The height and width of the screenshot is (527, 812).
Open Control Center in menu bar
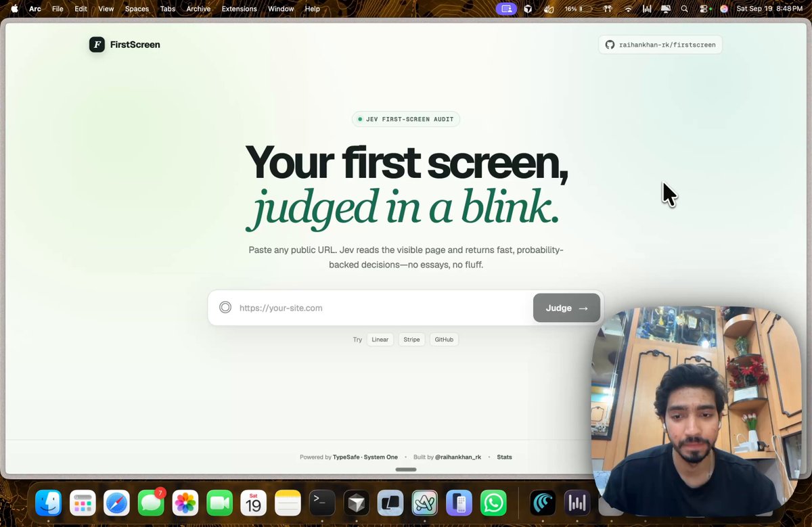[704, 9]
